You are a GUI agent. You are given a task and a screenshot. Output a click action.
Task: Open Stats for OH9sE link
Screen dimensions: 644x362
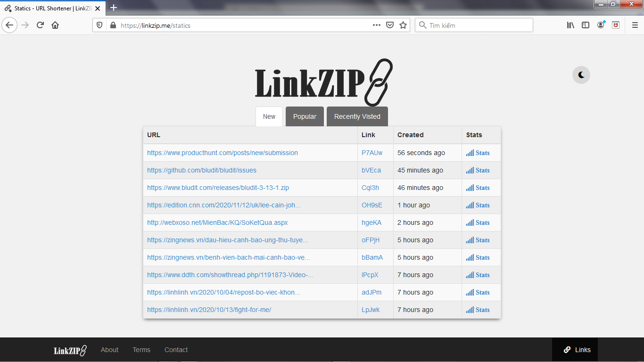point(478,205)
